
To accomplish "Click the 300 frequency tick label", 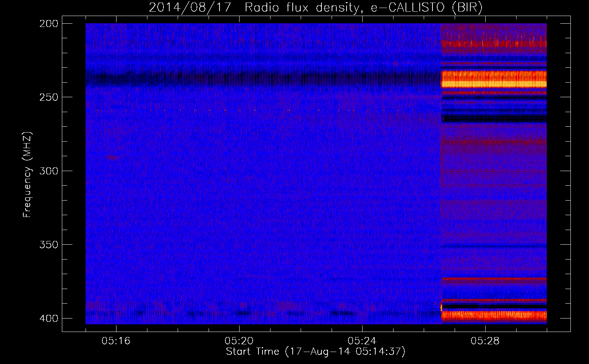I will coord(49,171).
